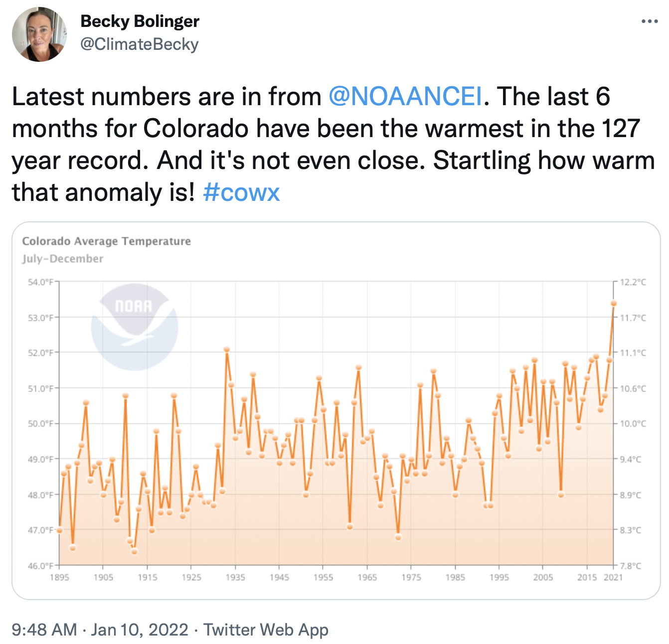Click the 2021 record-high data point
669x644 pixels.
point(614,303)
